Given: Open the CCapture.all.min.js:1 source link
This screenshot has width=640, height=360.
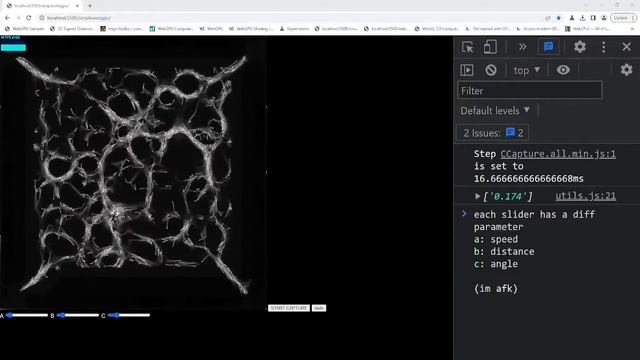Looking at the screenshot, I should [x=558, y=154].
